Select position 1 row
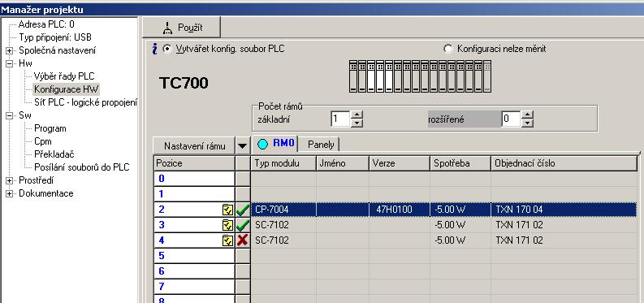The height and width of the screenshot is (303, 644). (x=194, y=194)
